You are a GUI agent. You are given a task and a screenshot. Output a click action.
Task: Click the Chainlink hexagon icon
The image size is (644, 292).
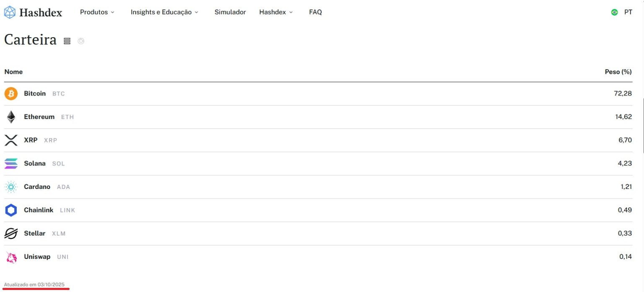tap(11, 210)
